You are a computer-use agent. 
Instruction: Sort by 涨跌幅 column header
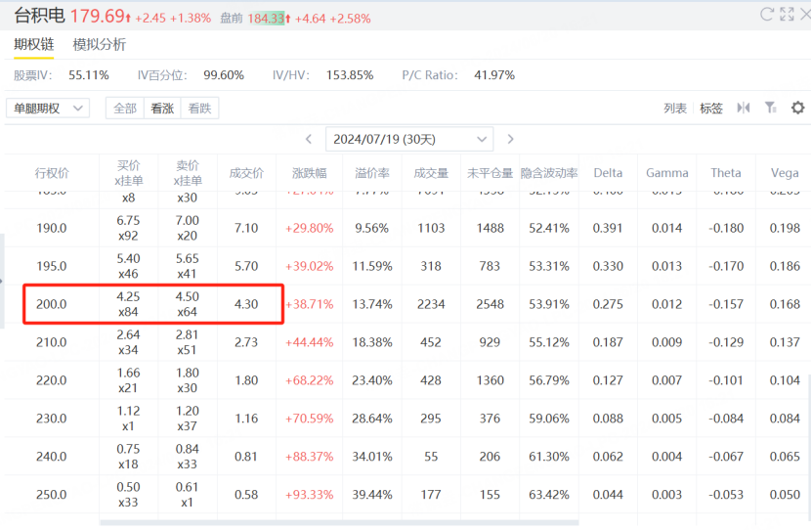pos(309,173)
